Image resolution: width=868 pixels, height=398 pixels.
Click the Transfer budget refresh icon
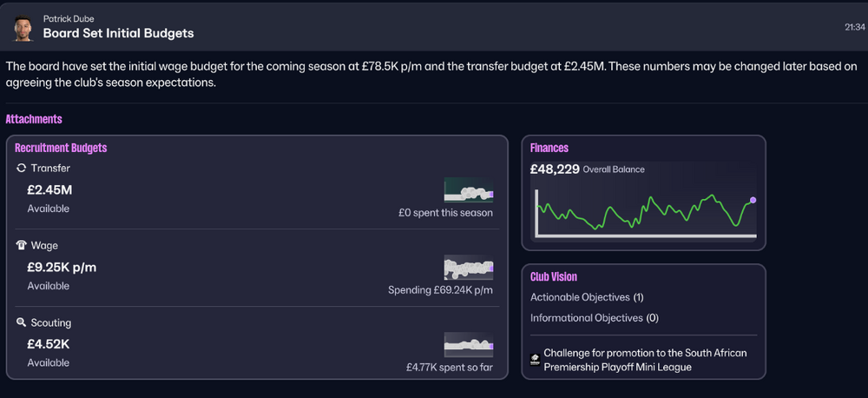21,168
